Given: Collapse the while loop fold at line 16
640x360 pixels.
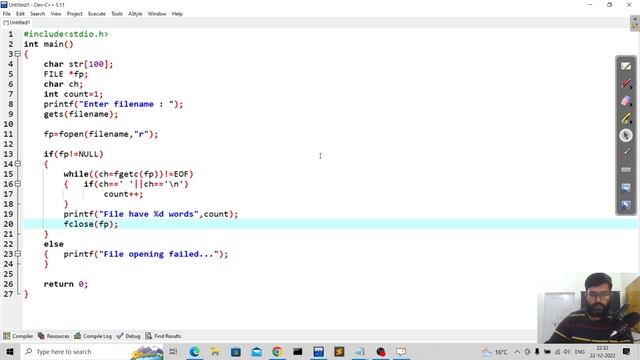Looking at the screenshot, I should [x=18, y=184].
